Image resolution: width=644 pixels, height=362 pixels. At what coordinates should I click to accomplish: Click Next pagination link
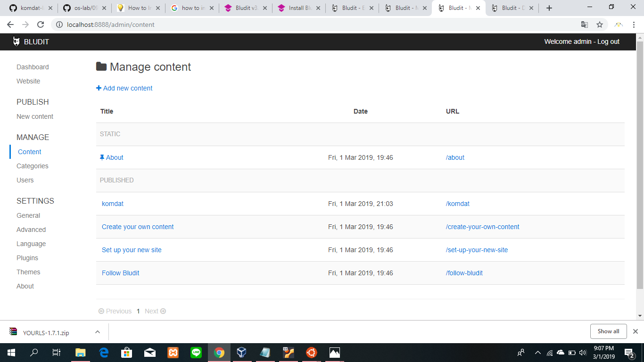155,311
